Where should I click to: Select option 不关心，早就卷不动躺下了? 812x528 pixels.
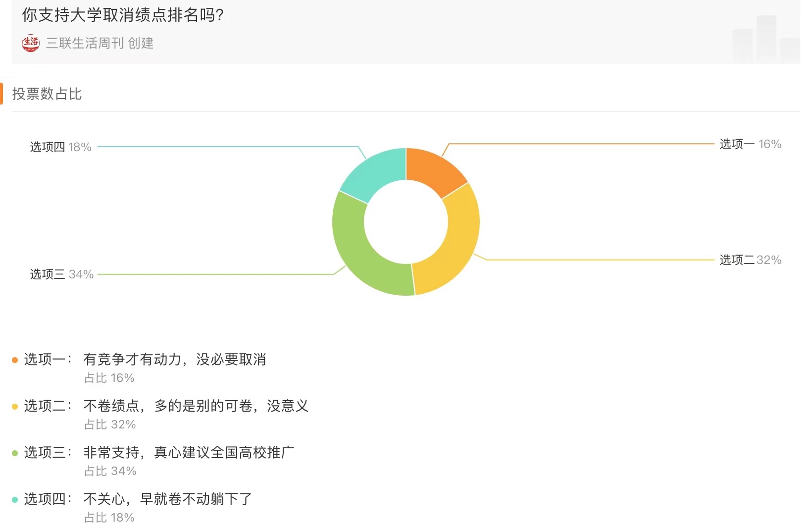[x=167, y=499]
